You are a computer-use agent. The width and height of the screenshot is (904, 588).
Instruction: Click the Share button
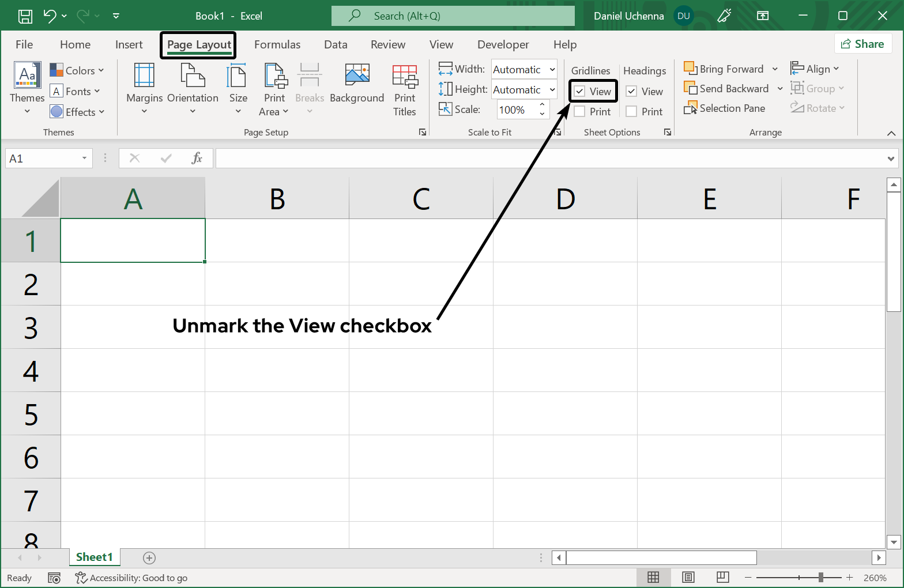point(862,44)
